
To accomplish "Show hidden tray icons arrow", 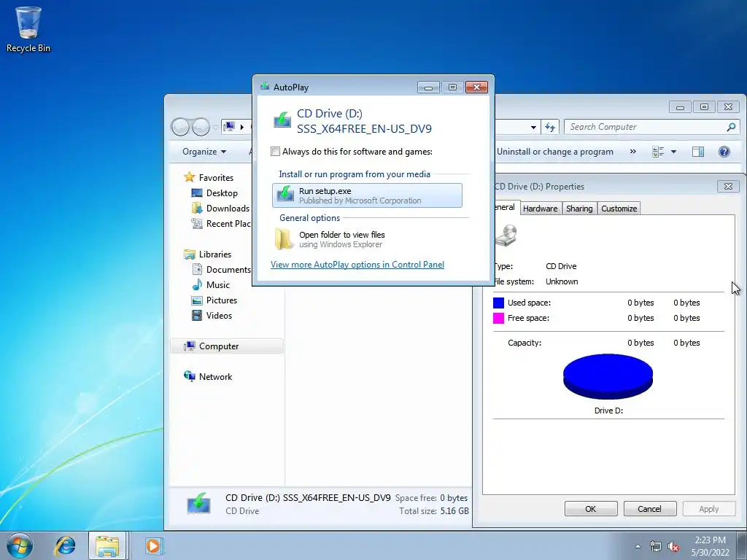I will pos(638,546).
